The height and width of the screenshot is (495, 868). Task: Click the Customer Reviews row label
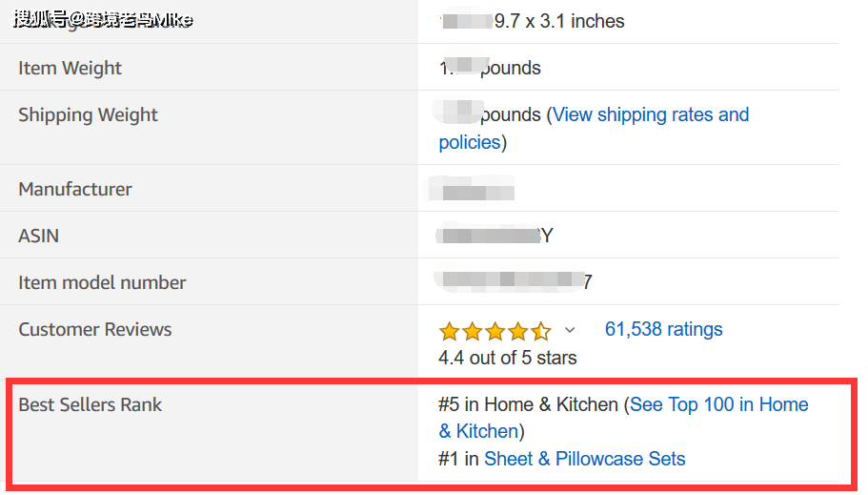pos(95,330)
